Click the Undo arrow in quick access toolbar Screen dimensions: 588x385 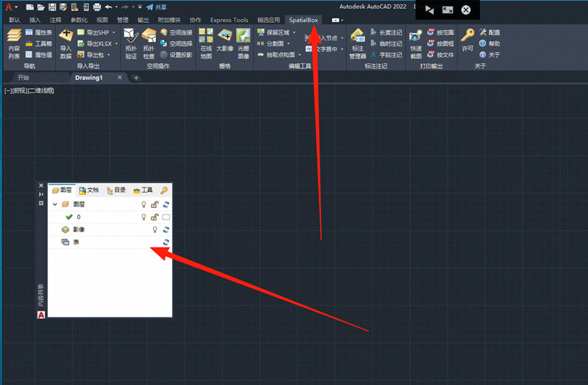click(108, 7)
